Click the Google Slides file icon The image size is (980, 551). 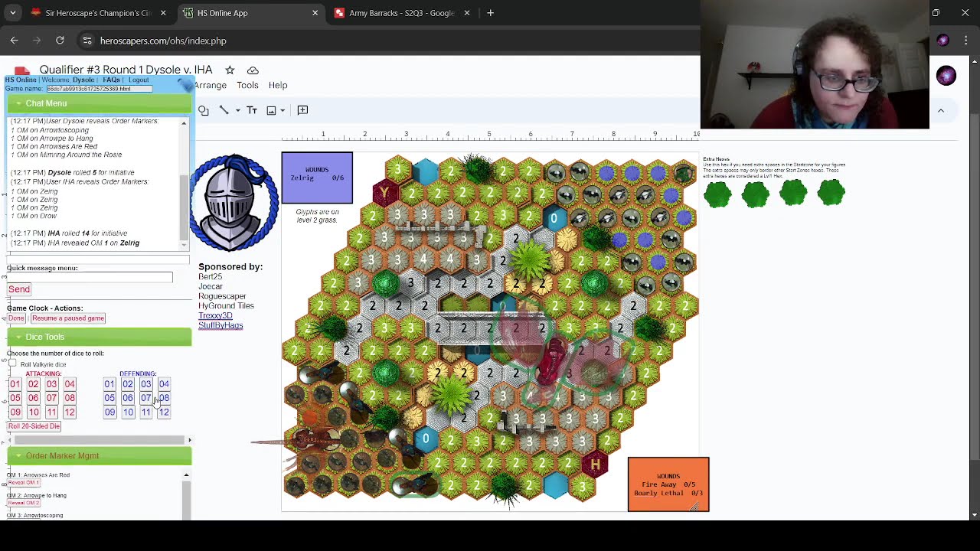(x=21, y=71)
